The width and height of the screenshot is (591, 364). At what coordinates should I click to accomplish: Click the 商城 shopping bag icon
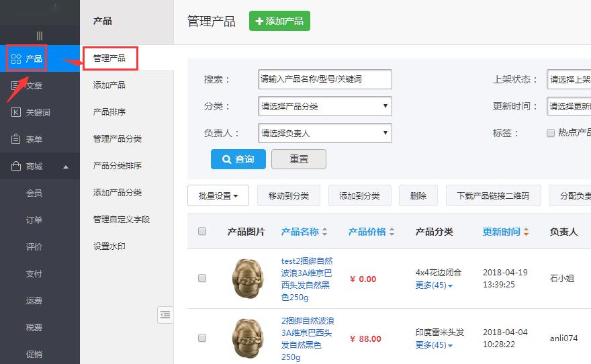tap(16, 167)
